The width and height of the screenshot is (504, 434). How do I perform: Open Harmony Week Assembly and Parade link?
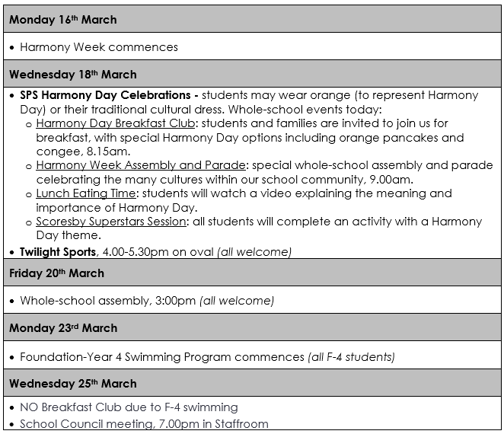141,165
